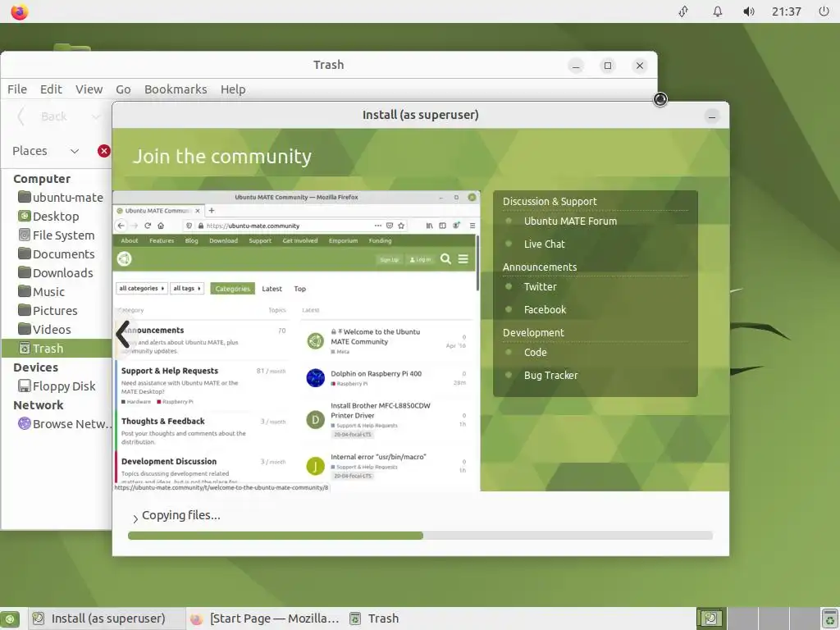Open Twitter announcements link
This screenshot has height=630, width=840.
540,286
